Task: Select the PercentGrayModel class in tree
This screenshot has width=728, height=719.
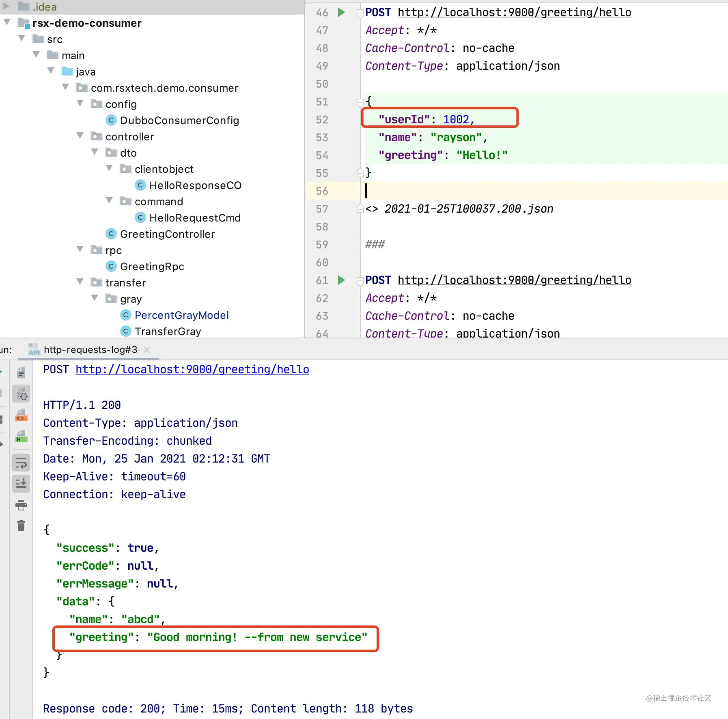Action: pos(182,315)
